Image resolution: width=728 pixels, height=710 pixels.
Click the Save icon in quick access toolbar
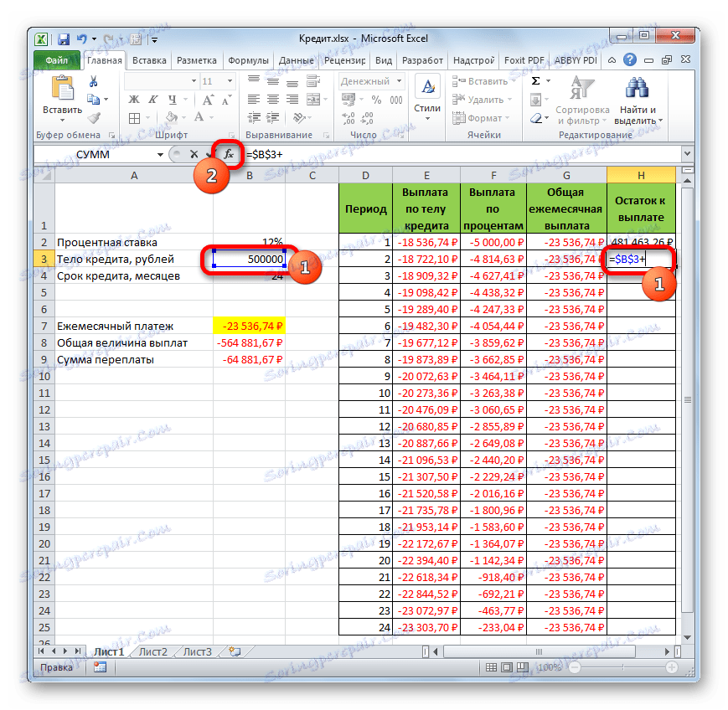[64, 39]
